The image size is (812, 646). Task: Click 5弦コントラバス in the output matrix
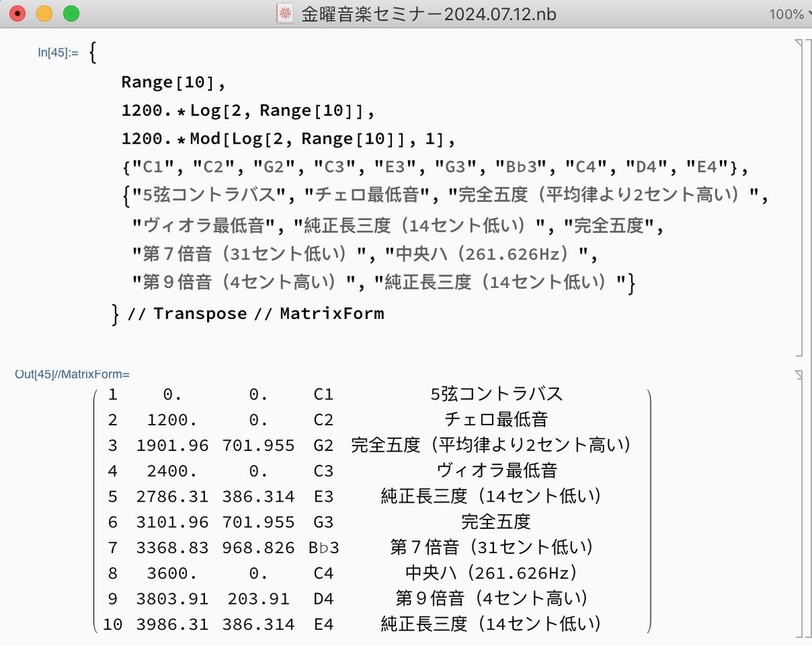point(501,393)
